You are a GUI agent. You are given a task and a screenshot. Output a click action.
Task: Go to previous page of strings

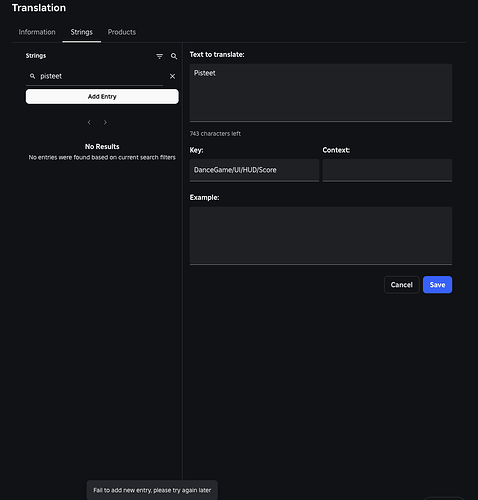tap(89, 122)
